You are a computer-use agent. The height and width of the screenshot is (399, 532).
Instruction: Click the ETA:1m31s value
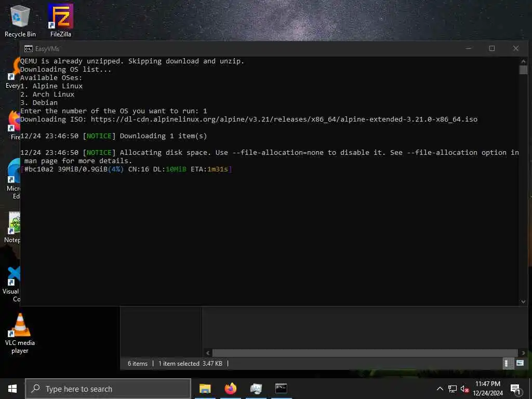tap(210, 169)
